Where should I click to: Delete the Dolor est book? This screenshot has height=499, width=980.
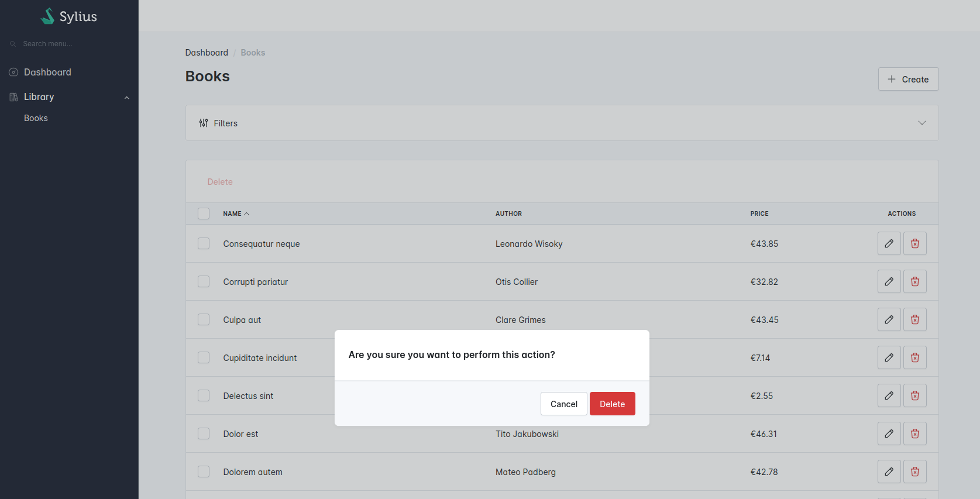click(914, 433)
